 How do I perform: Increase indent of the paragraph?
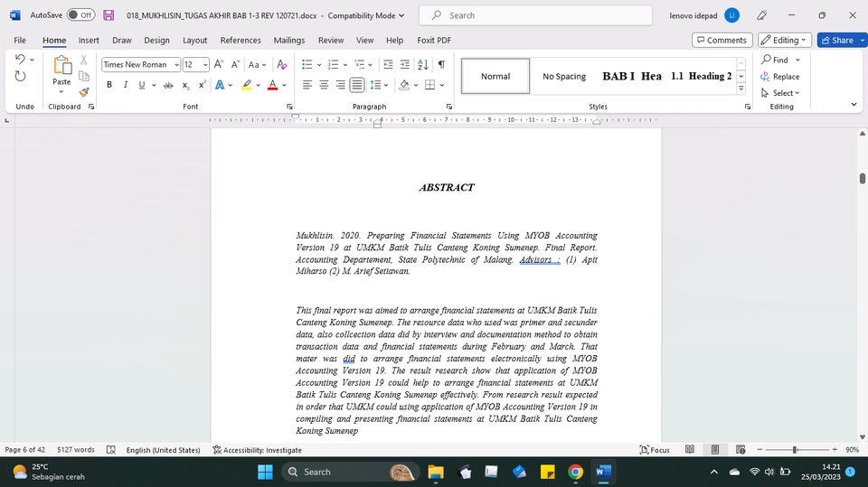pyautogui.click(x=405, y=64)
